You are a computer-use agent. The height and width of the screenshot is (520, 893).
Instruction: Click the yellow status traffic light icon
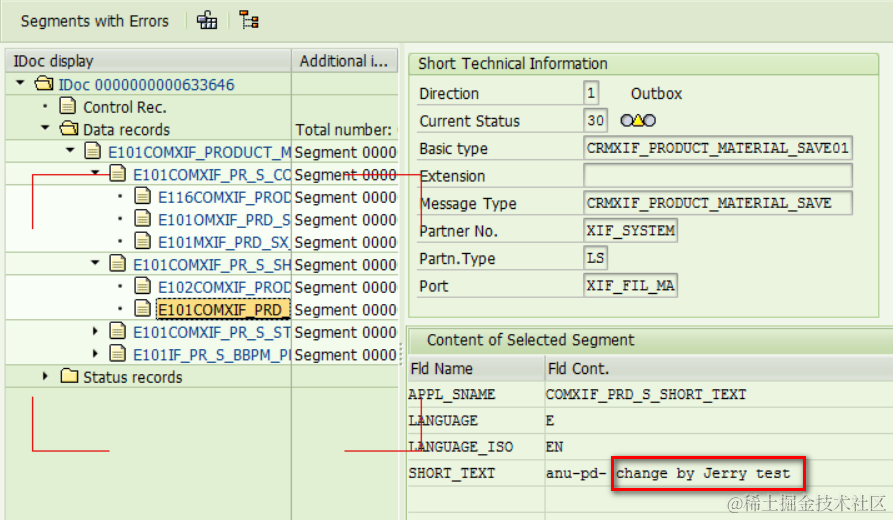tap(638, 120)
